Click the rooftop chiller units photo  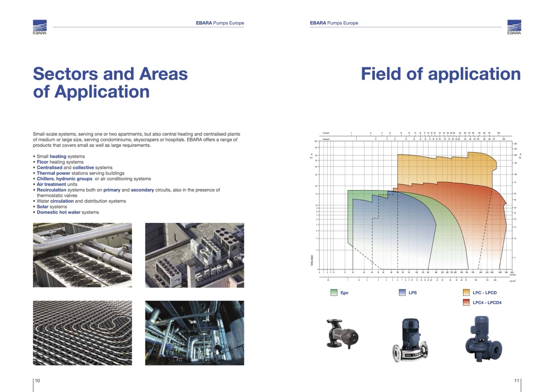click(194, 255)
